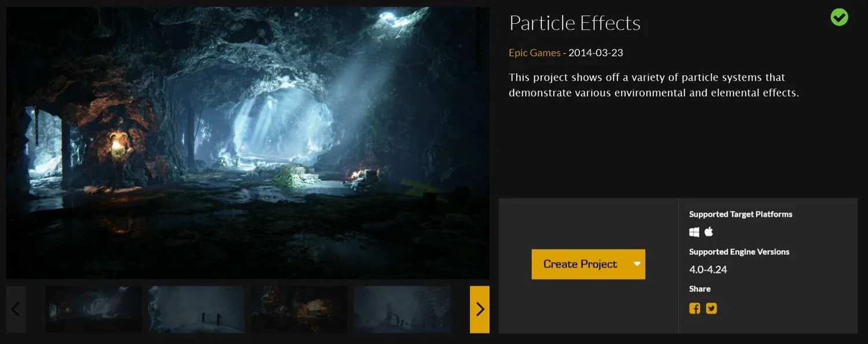Click the Create Project button

[x=580, y=264]
